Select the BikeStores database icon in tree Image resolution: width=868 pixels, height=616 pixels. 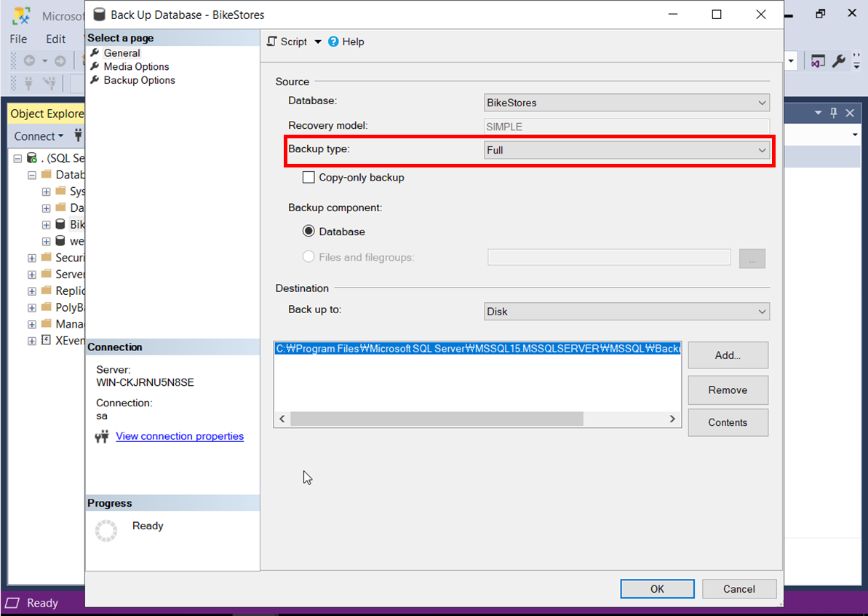60,224
